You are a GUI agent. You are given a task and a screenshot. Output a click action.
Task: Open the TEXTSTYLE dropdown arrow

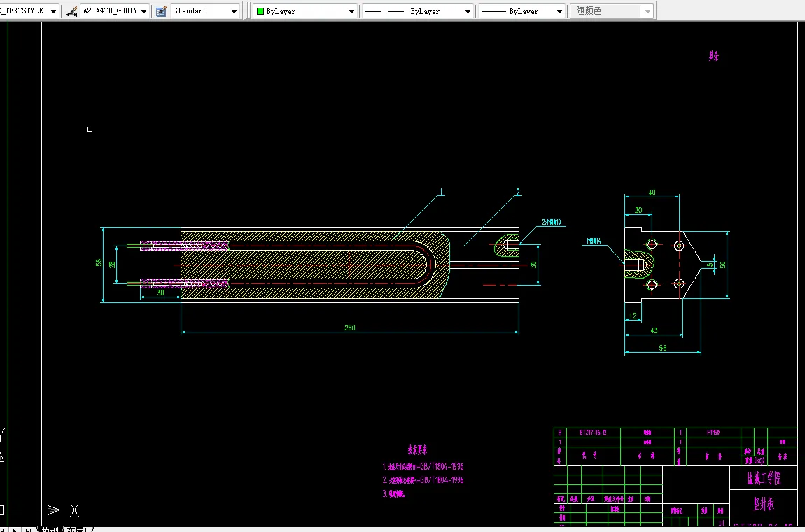pyautogui.click(x=54, y=11)
